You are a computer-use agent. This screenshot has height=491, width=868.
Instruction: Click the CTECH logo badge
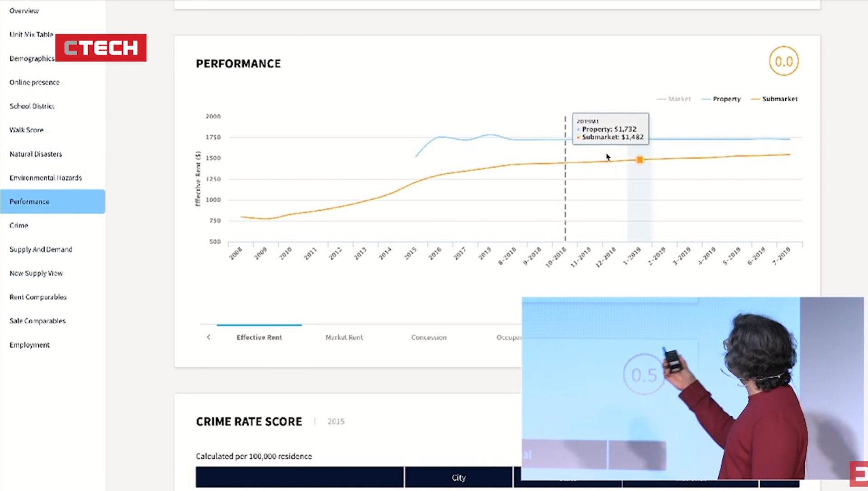(x=101, y=47)
